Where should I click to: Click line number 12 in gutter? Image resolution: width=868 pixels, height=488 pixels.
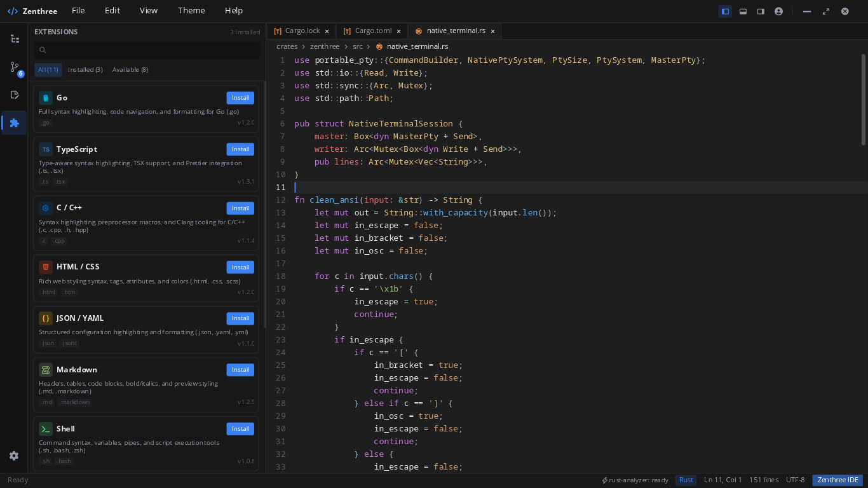281,200
